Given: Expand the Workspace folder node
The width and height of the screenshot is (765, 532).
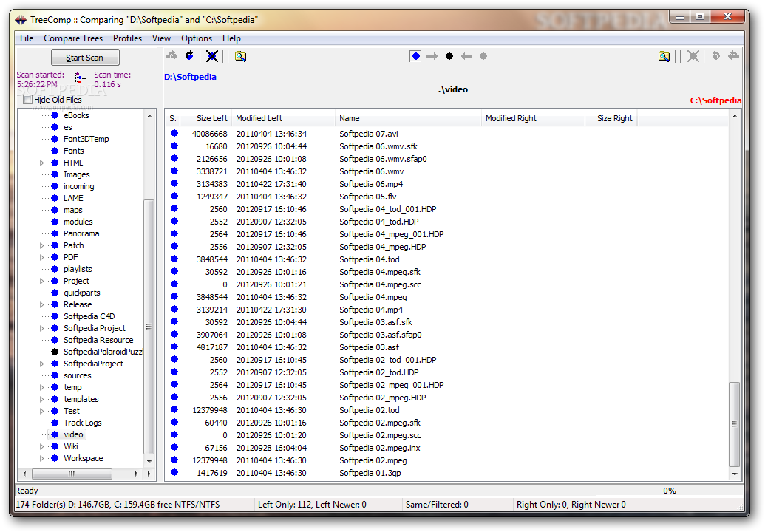Looking at the screenshot, I should [42, 458].
